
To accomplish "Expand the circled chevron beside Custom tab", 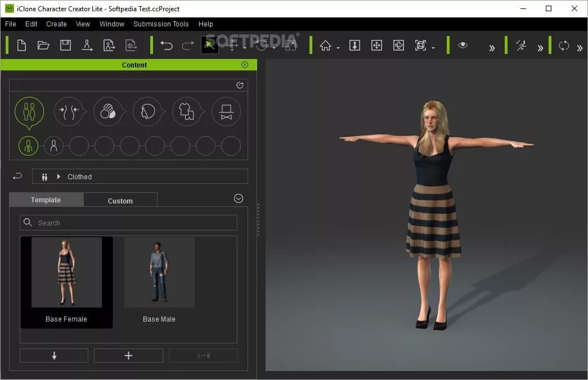I will coord(239,198).
